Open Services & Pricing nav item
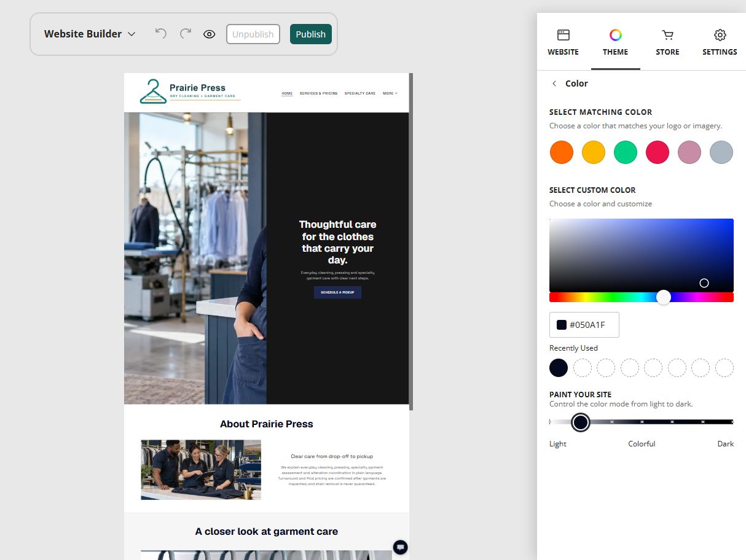This screenshot has height=560, width=746. point(318,93)
